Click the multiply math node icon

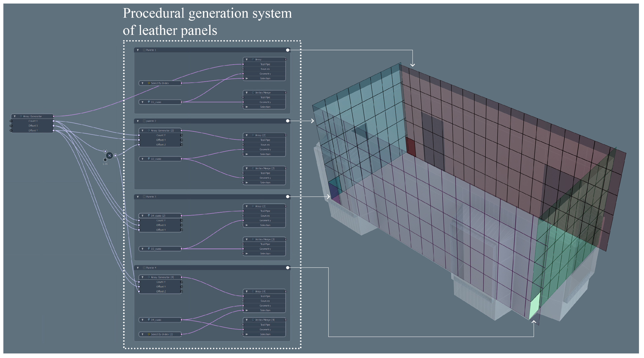[x=109, y=156]
